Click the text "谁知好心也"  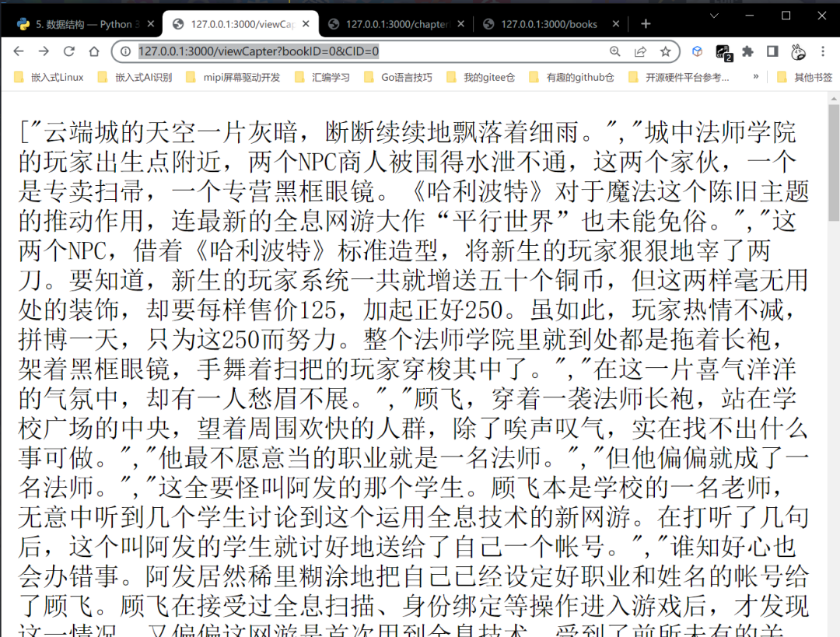734,547
